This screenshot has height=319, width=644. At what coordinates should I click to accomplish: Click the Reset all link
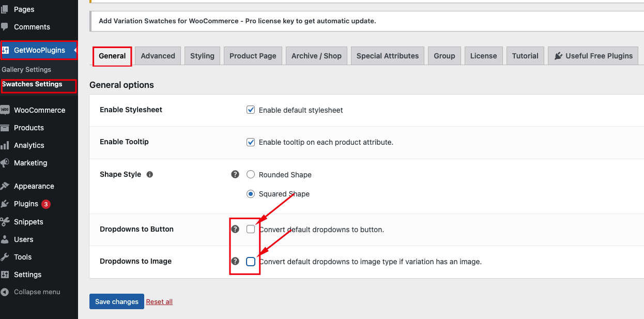tap(159, 301)
